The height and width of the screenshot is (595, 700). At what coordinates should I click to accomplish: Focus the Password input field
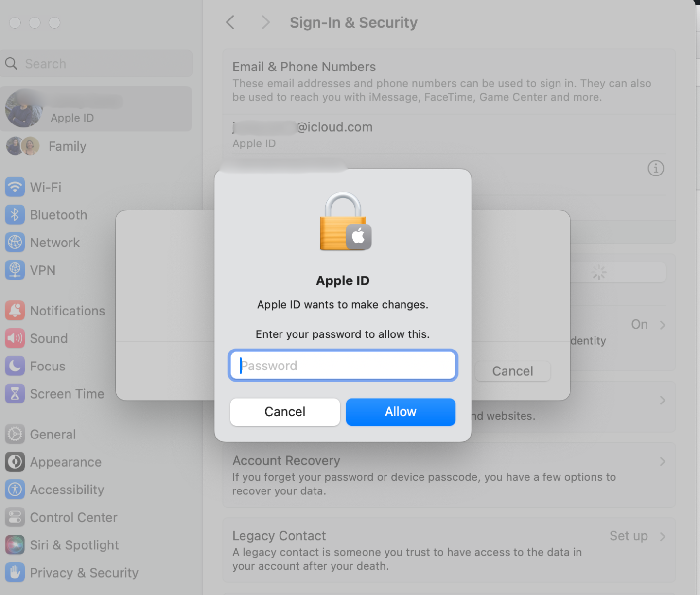click(x=343, y=366)
